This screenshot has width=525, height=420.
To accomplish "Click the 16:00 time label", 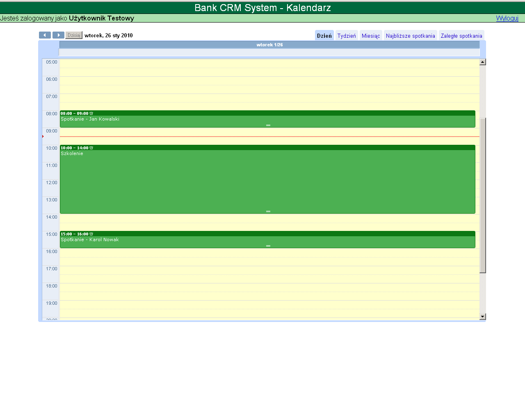I will point(52,252).
